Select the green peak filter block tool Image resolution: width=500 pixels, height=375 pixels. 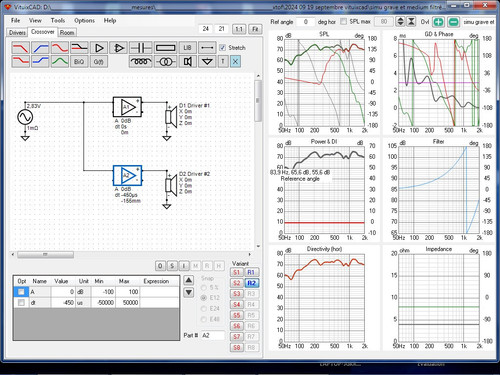click(60, 62)
